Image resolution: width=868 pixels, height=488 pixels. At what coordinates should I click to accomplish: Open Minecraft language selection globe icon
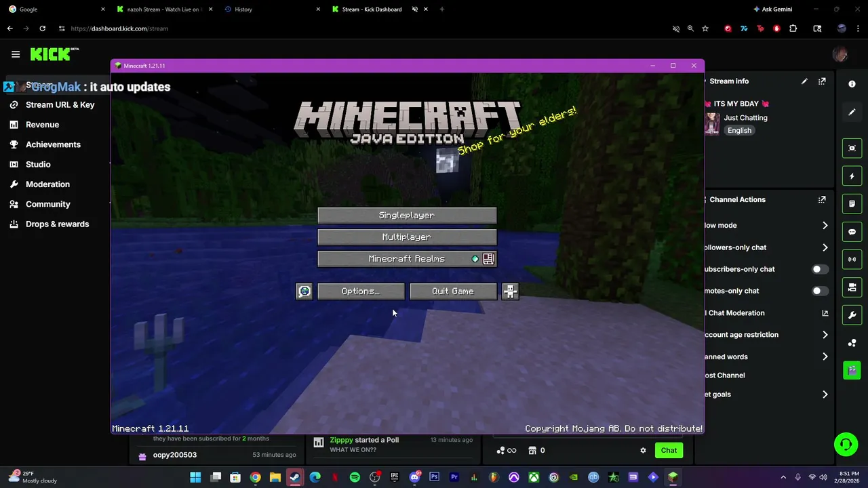point(304,291)
